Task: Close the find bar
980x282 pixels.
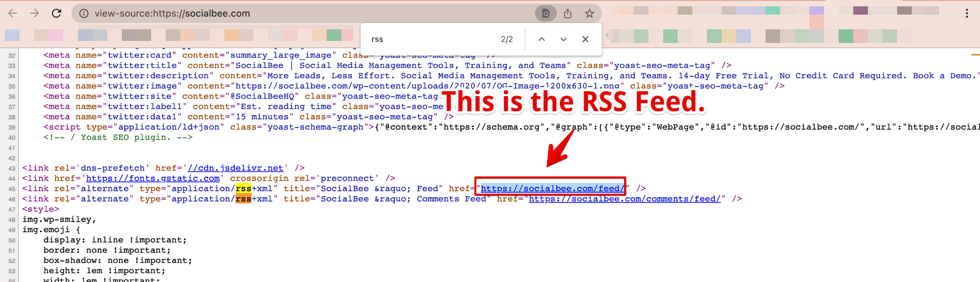Action: point(586,40)
